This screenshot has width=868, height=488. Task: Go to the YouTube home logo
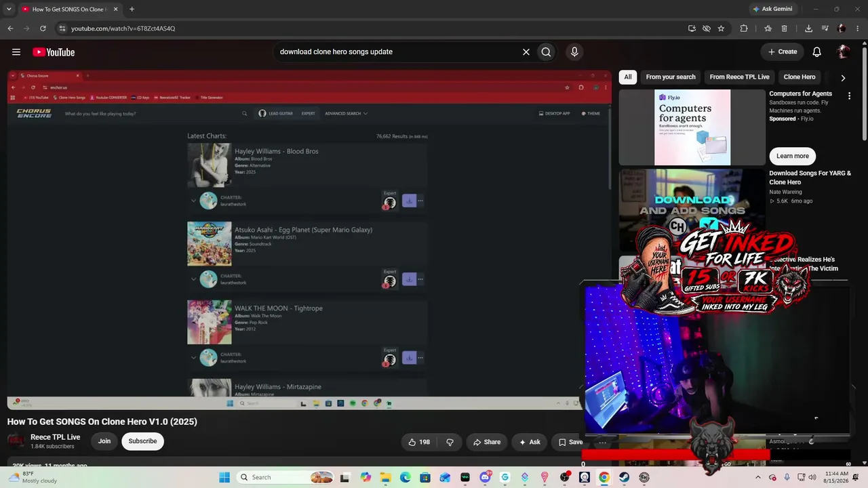[x=54, y=52]
